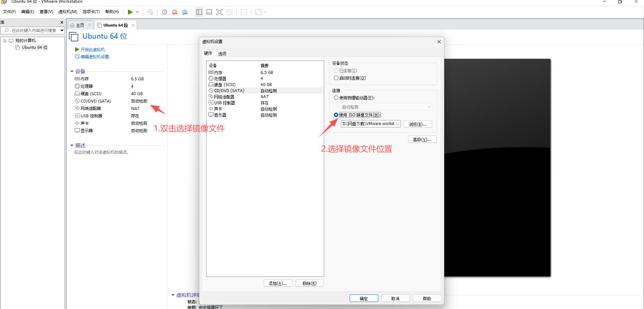Select 使用物理驱动器 radio button

pyautogui.click(x=336, y=98)
